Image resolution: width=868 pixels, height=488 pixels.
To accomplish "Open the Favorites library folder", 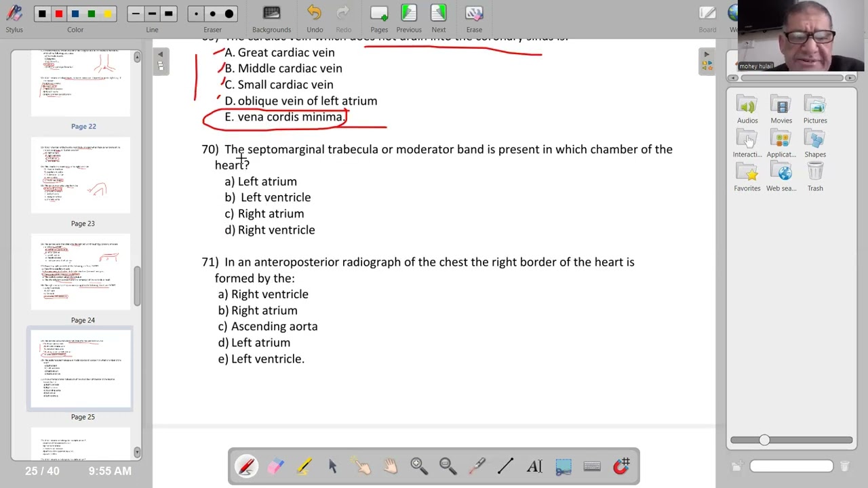I will pyautogui.click(x=747, y=178).
